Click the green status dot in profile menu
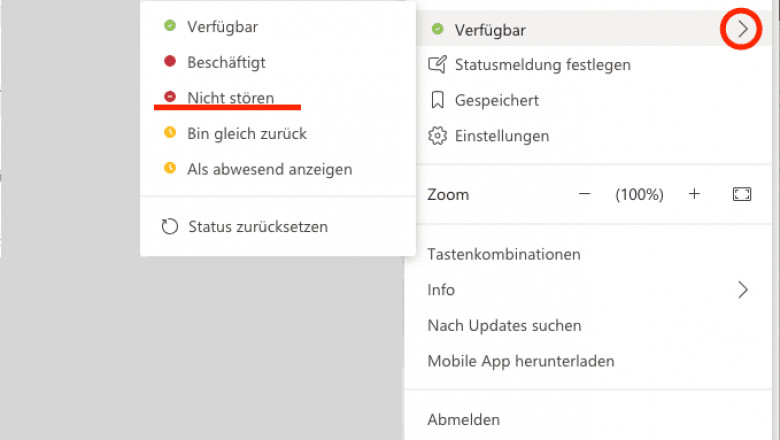 (x=437, y=29)
